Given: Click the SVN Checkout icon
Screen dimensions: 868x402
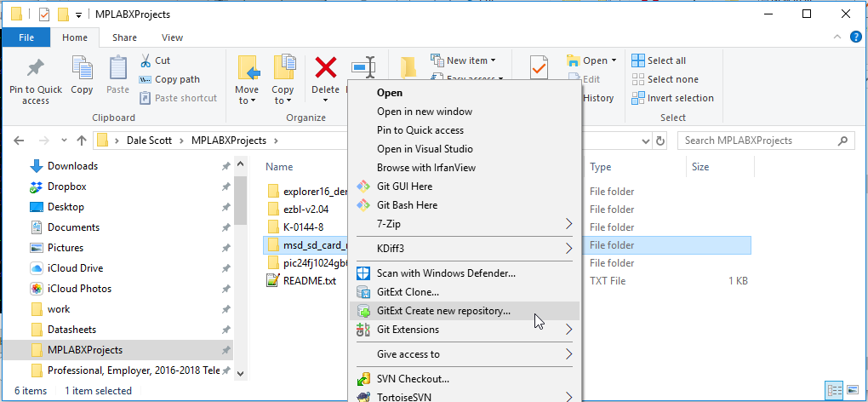Looking at the screenshot, I should pyautogui.click(x=363, y=379).
